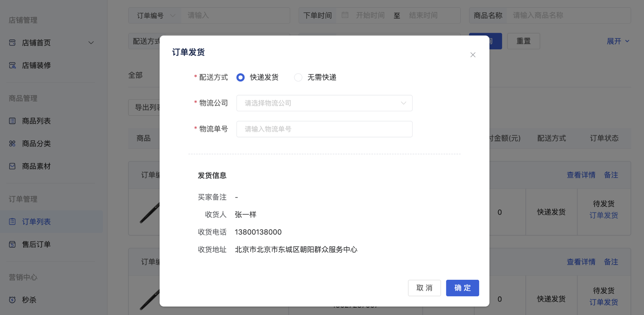644x315 pixels.
Task: Click the 订单状态 column header
Action: [x=604, y=138]
